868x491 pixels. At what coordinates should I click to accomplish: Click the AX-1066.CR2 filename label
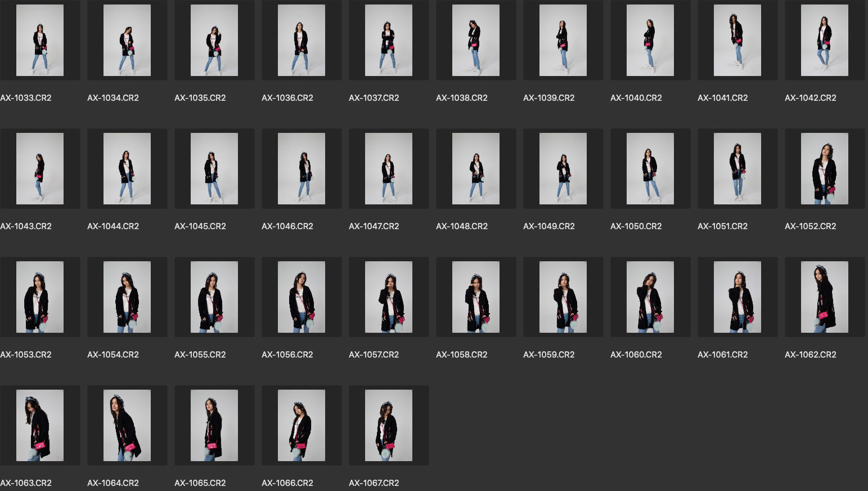tap(287, 483)
